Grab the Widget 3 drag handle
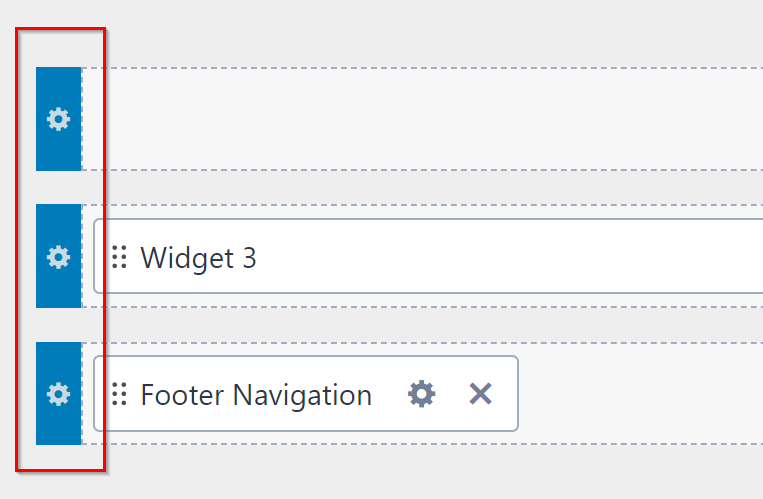This screenshot has height=499, width=763. point(119,257)
